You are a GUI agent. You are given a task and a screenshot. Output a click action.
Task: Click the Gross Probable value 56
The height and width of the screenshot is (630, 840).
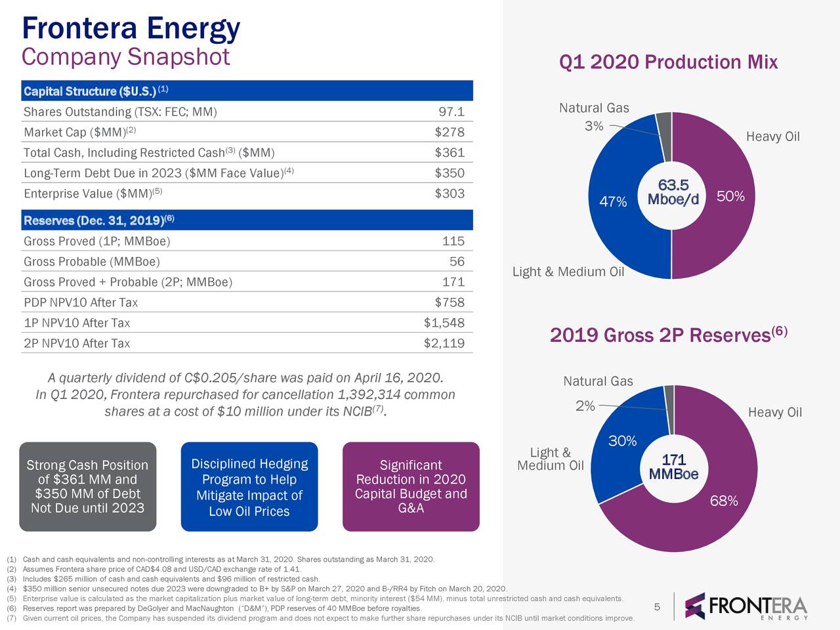(457, 261)
